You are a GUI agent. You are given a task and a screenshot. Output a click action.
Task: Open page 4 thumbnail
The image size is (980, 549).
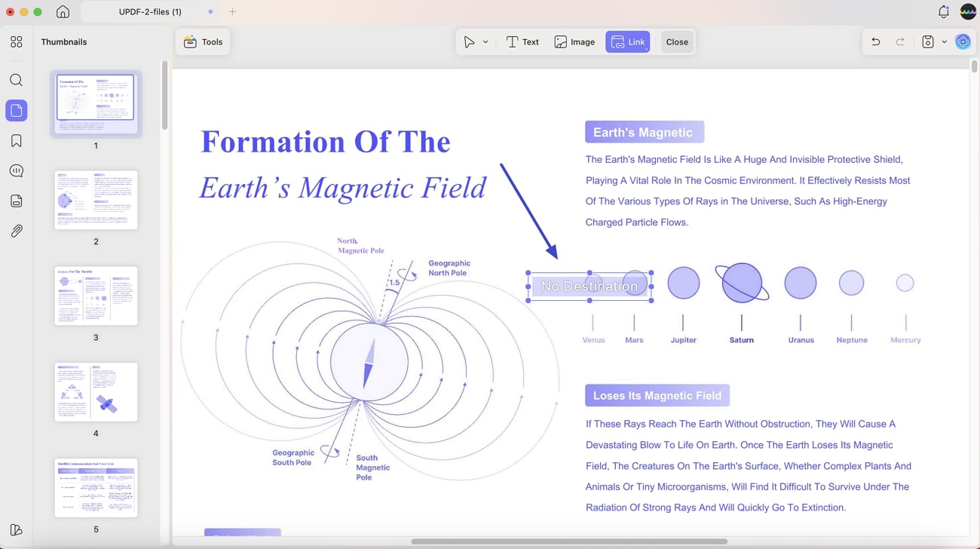coord(96,391)
